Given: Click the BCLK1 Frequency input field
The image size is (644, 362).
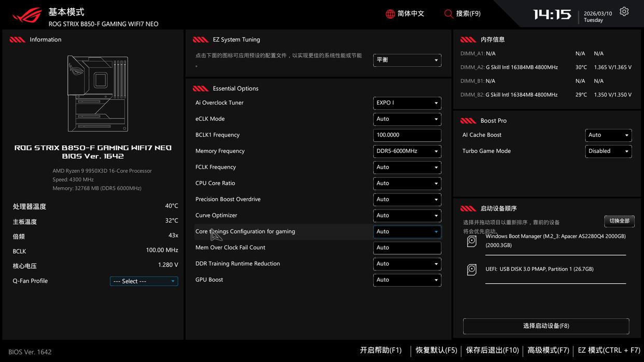Looking at the screenshot, I should (407, 135).
